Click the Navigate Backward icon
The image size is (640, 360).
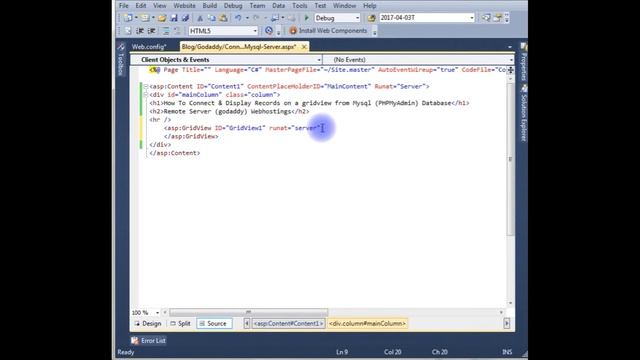(275, 18)
